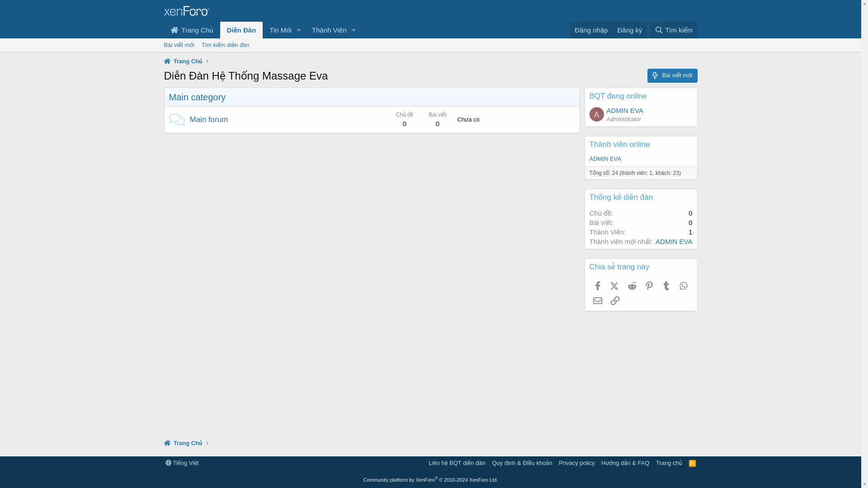Select the Diễn Đàn tab
Viewport: 868px width, 488px height.
[241, 30]
